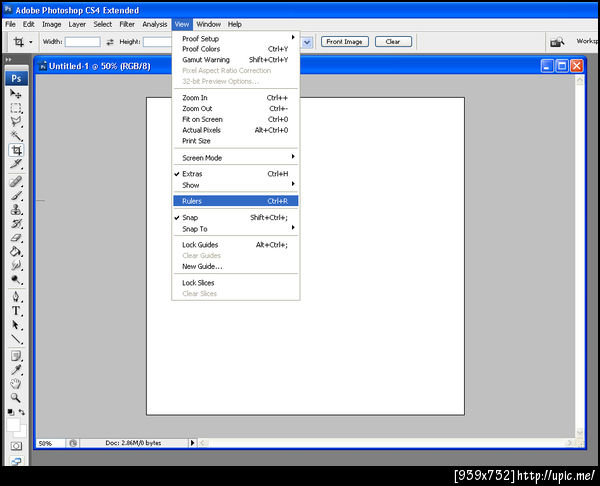The width and height of the screenshot is (600, 486).
Task: Select the Clone Stamp tool
Action: tap(16, 210)
